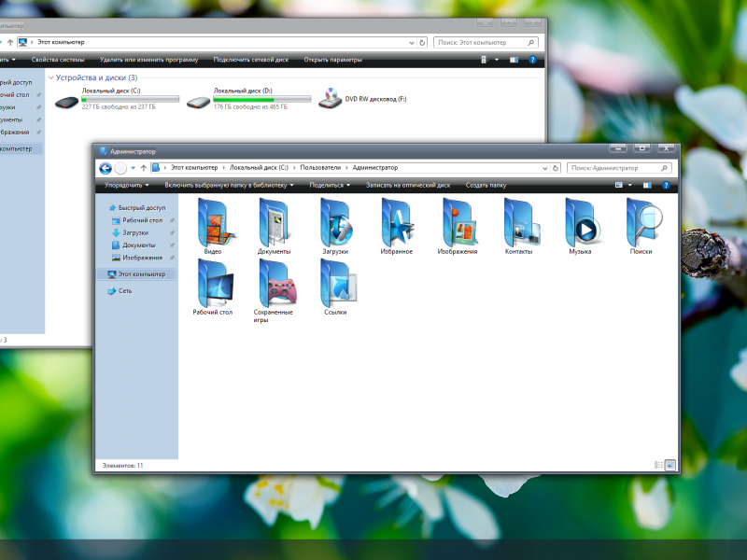This screenshot has width=747, height=560.
Task: Open the Избранное star folder
Action: tap(396, 227)
